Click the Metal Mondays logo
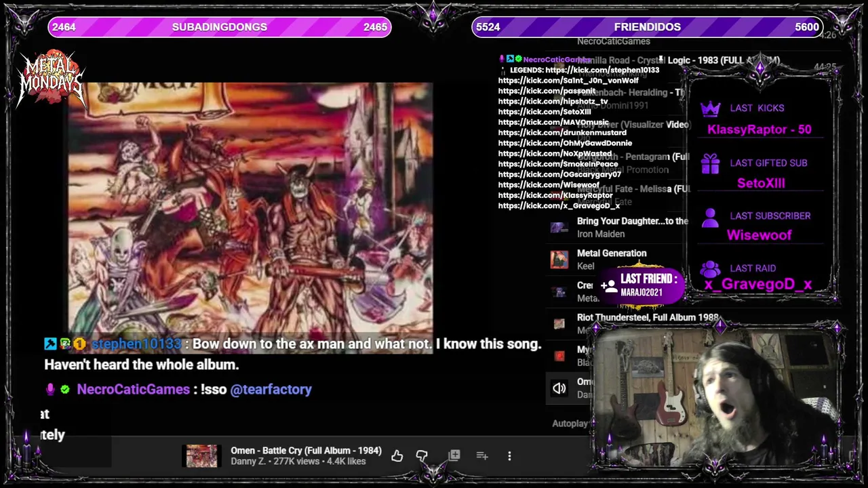Screen dimensions: 868x488 click(52, 79)
